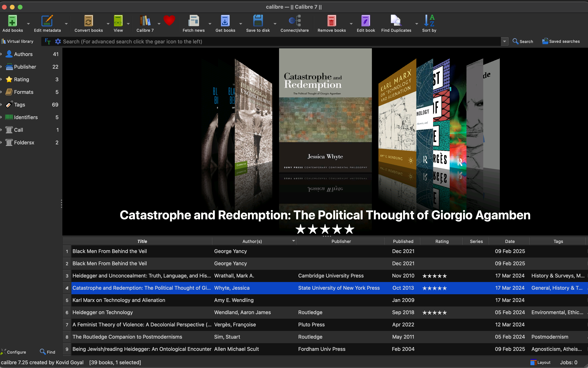Click the Connect/share icon
Viewport: 588px width, 368px height.
294,21
